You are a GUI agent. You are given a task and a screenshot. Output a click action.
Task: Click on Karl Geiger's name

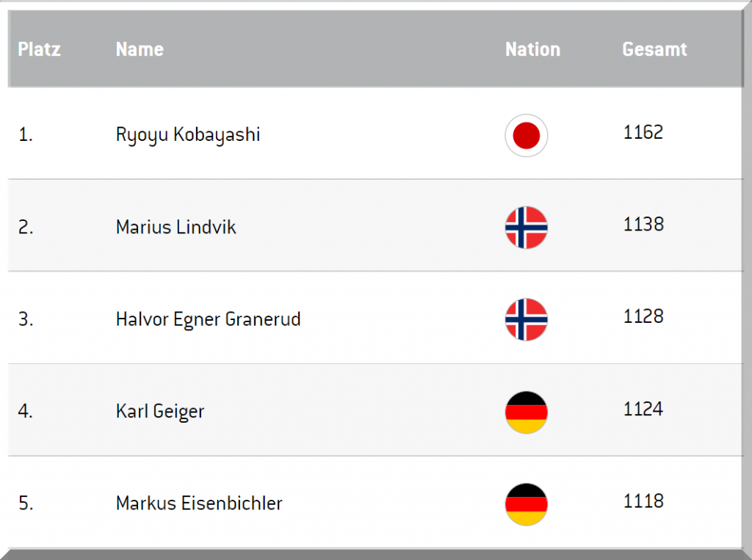tap(160, 411)
